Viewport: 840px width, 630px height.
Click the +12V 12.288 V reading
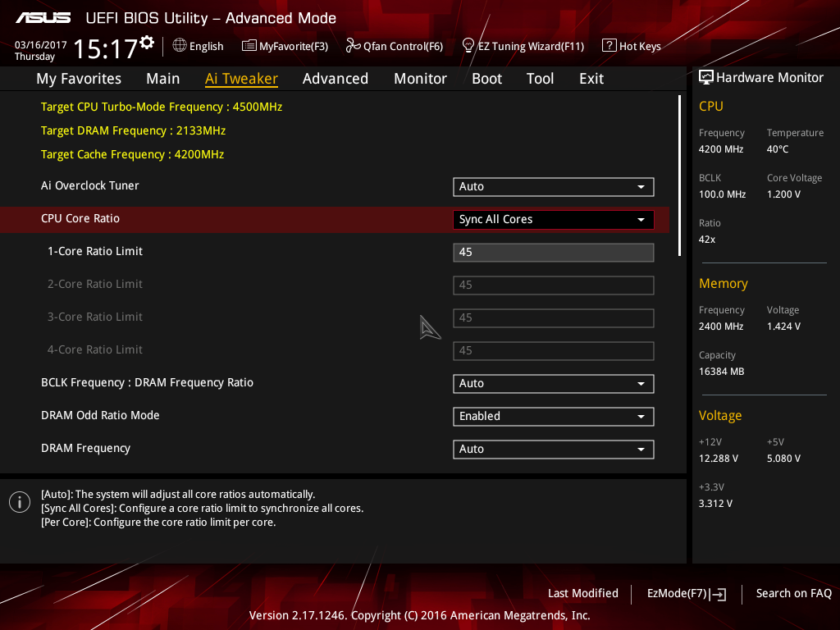pos(719,459)
